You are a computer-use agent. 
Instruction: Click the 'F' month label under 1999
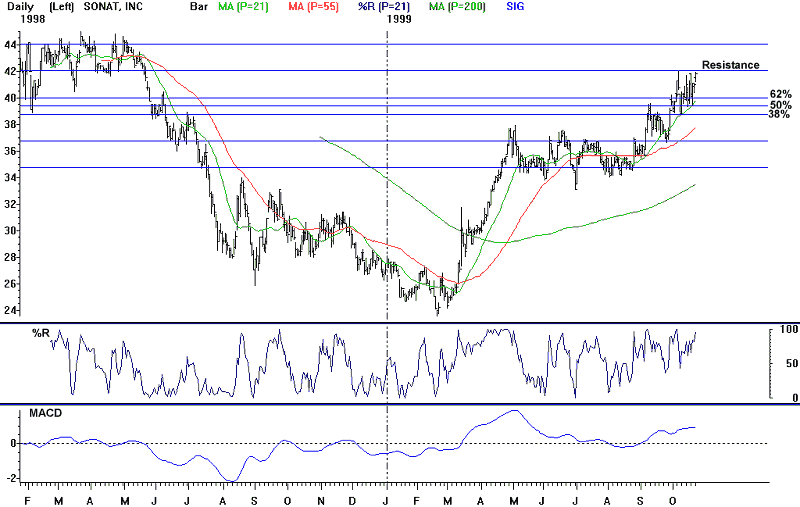pos(416,501)
